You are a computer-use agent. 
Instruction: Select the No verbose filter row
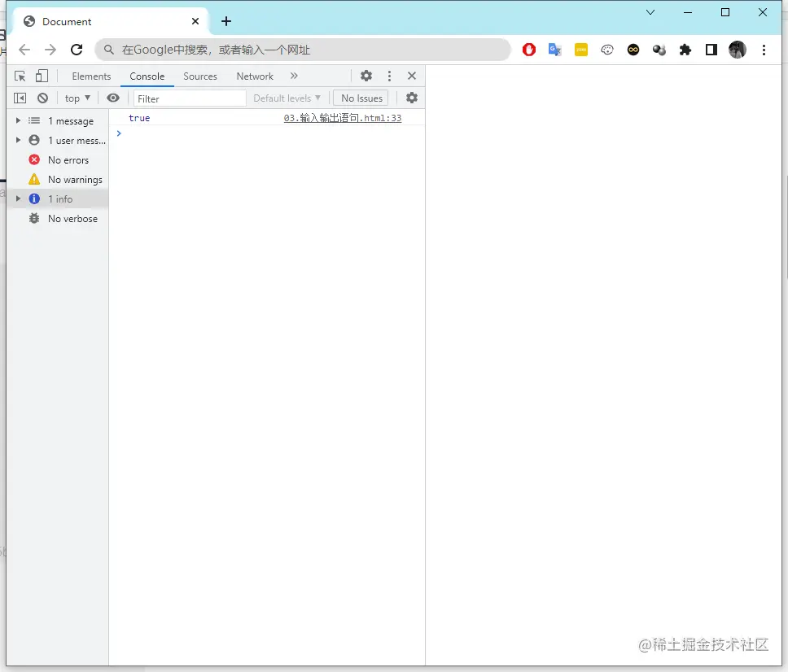[x=59, y=219]
